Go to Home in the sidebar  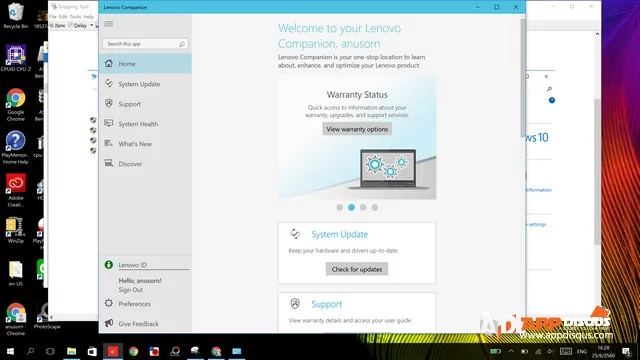click(145, 64)
